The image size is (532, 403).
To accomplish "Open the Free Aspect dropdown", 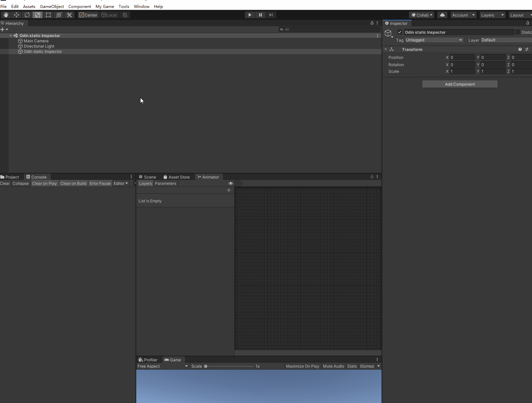I will 162,366.
